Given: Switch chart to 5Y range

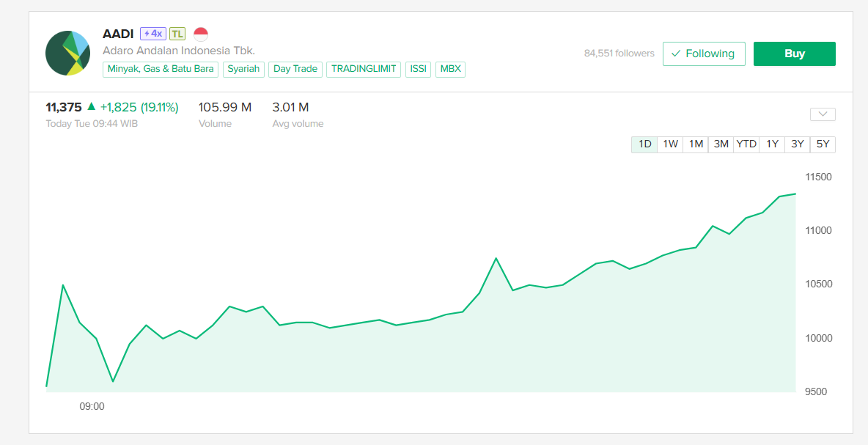Looking at the screenshot, I should tap(823, 144).
